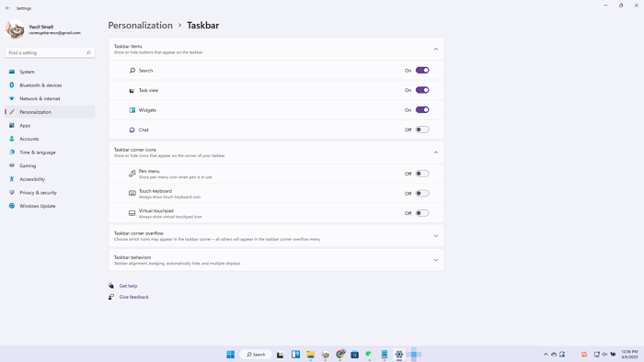This screenshot has height=362, width=644.
Task: Switch on the Virtual touchpad toggle
Action: pos(422,213)
